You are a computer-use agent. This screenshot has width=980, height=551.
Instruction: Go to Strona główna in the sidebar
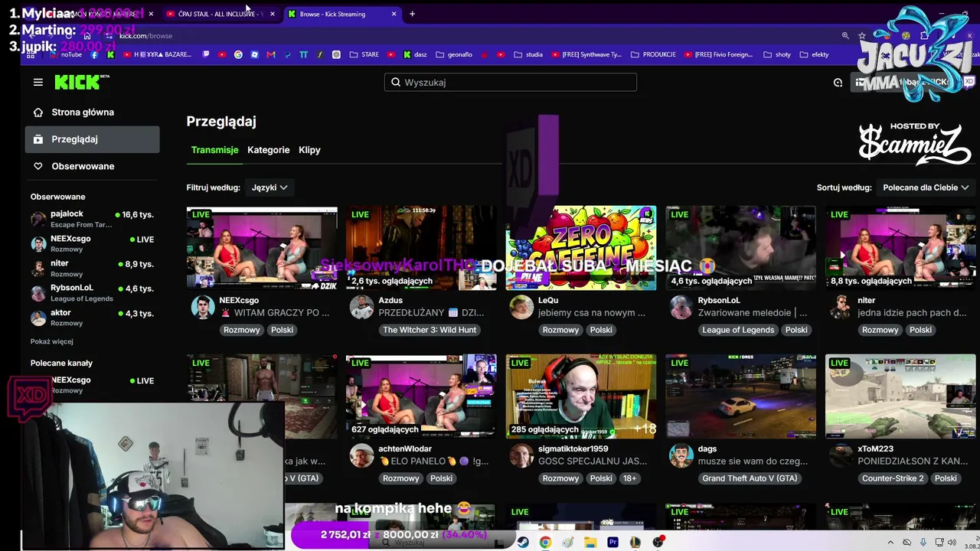92,112
